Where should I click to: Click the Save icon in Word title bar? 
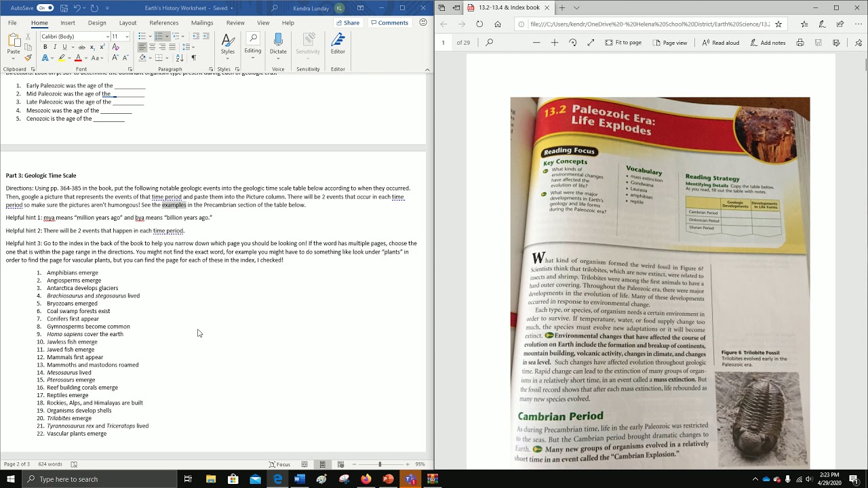click(64, 8)
